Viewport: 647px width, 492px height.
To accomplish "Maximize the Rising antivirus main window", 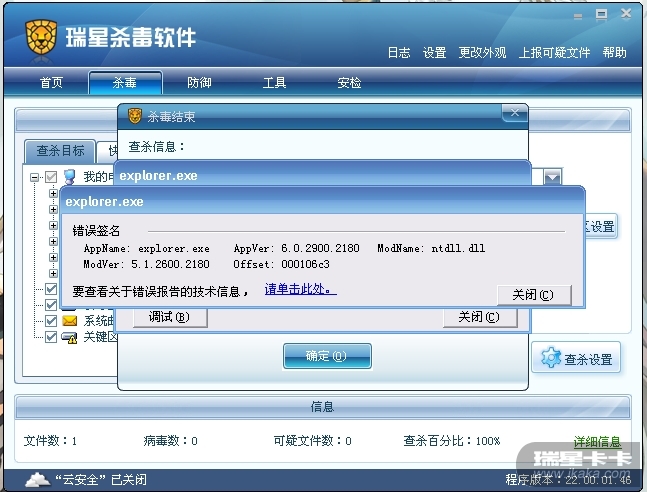I will [602, 15].
